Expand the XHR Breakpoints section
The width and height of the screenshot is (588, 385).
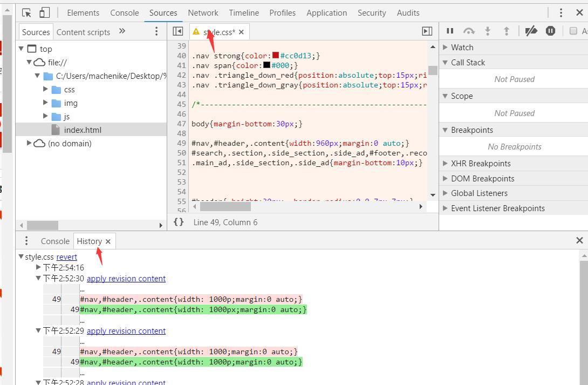[x=480, y=163]
